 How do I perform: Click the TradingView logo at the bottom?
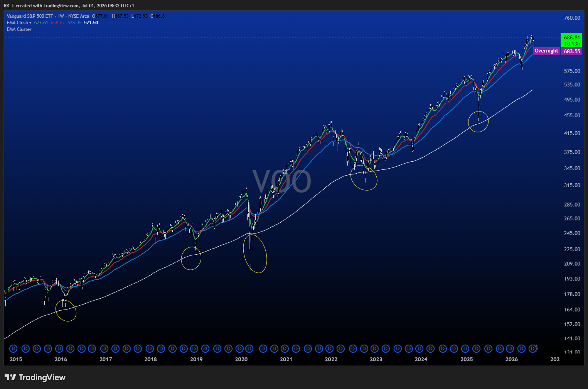35,377
